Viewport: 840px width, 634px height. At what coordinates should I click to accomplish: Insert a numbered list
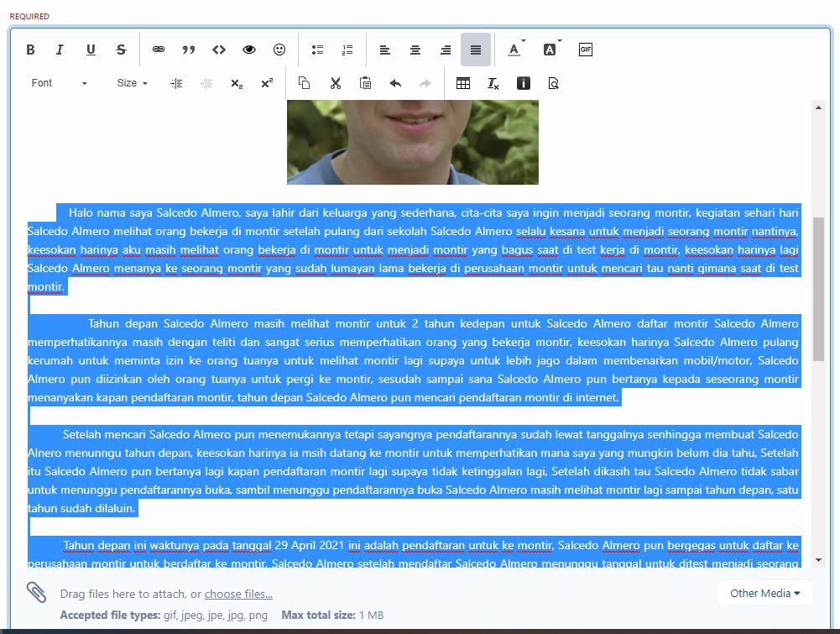[x=347, y=50]
